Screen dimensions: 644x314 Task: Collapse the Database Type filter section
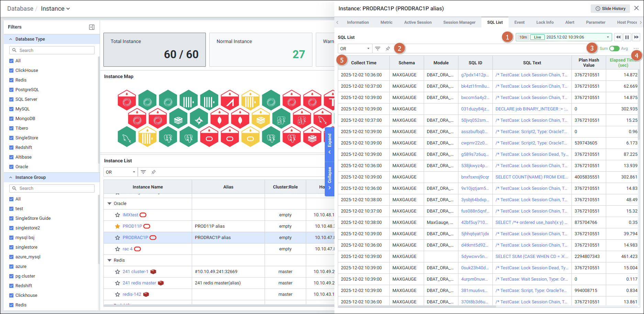pyautogui.click(x=11, y=39)
